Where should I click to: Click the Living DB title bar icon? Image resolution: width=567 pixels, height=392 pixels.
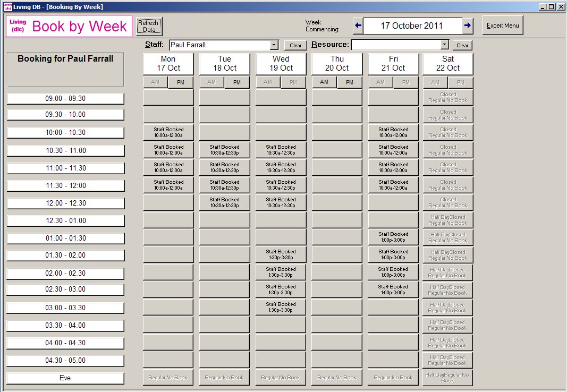coord(7,7)
